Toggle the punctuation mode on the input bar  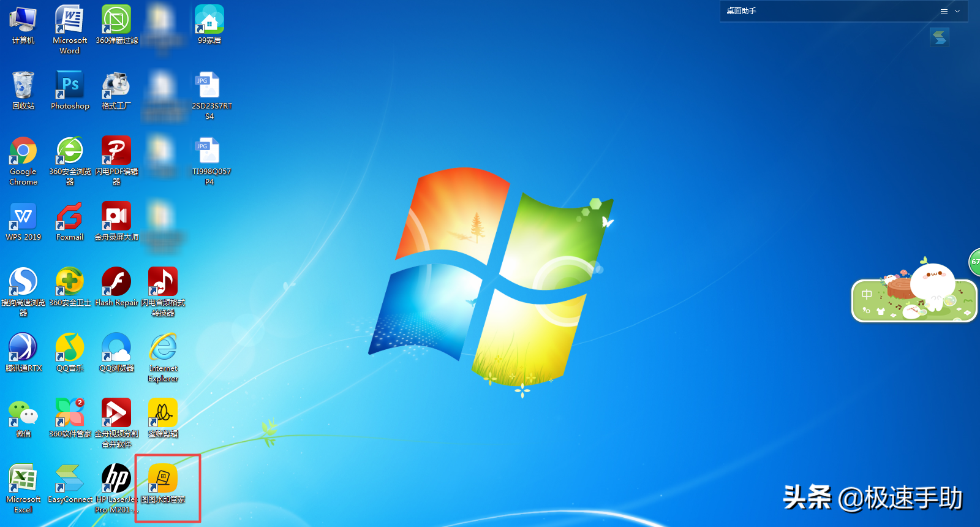click(x=866, y=310)
